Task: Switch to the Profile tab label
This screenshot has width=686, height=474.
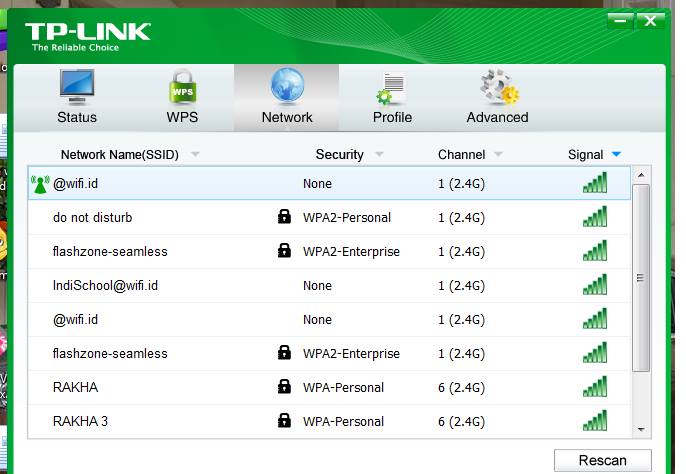Action: (x=392, y=117)
